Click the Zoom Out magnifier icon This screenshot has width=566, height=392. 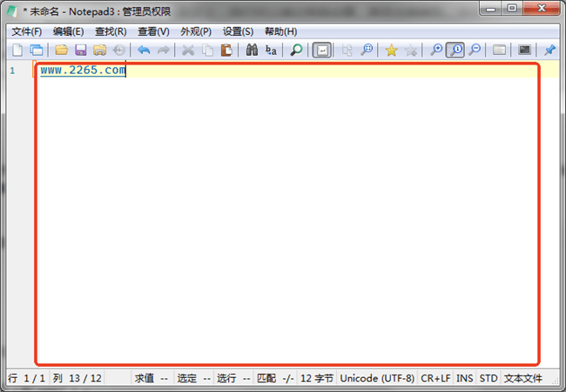pos(475,50)
